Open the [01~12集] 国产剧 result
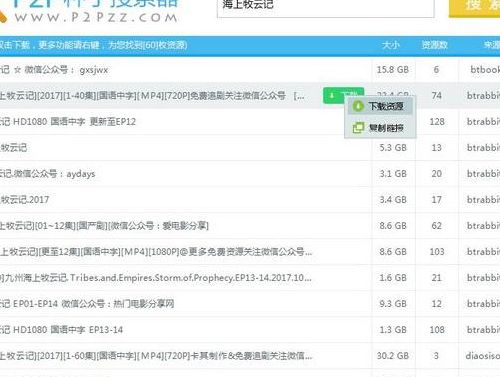The width and height of the screenshot is (500, 377). coord(250,226)
